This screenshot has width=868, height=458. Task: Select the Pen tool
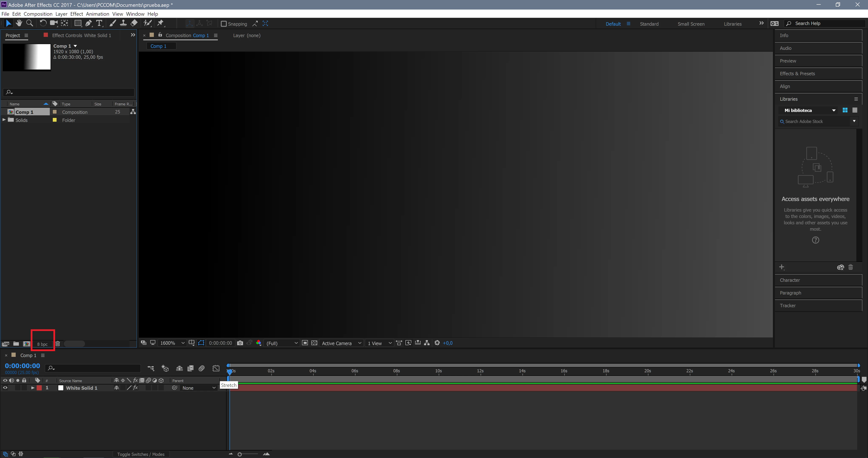tap(88, 23)
